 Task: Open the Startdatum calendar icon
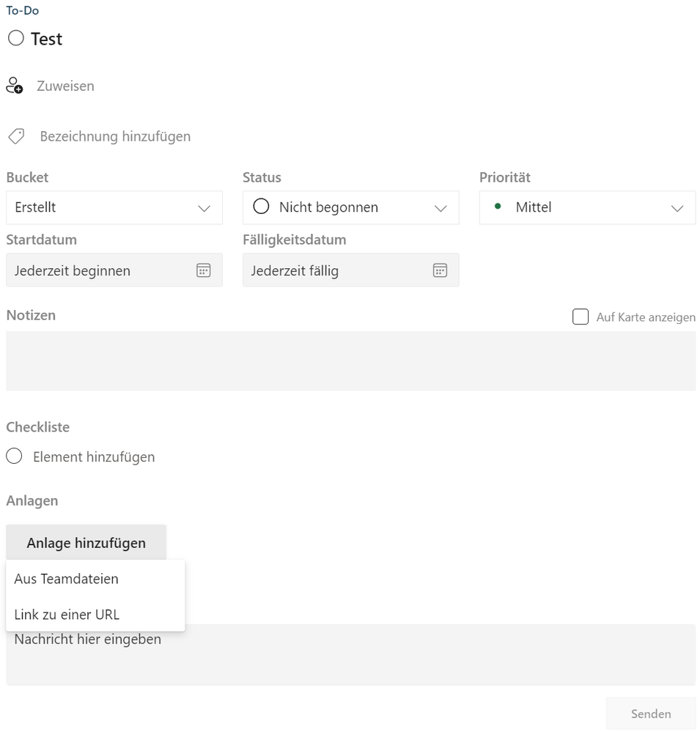click(x=203, y=270)
